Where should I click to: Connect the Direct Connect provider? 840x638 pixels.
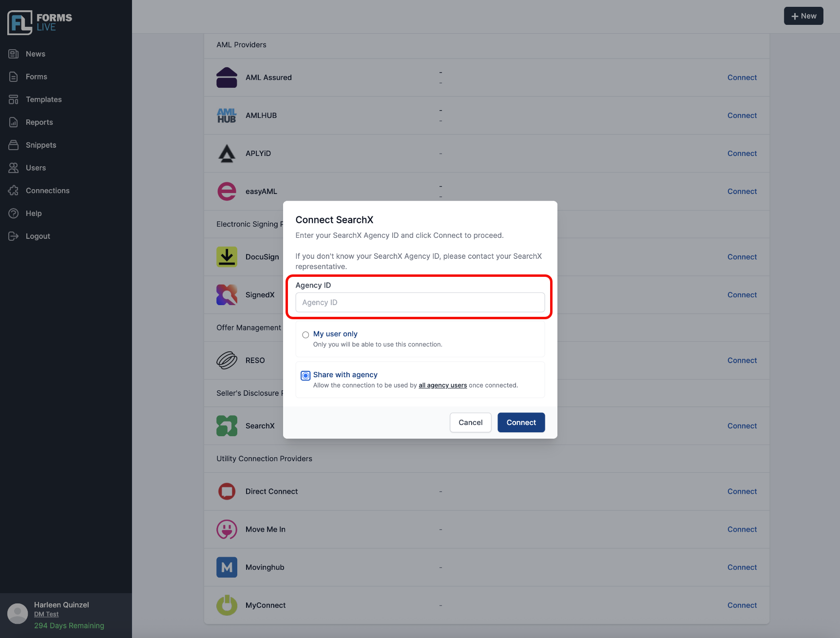click(742, 491)
